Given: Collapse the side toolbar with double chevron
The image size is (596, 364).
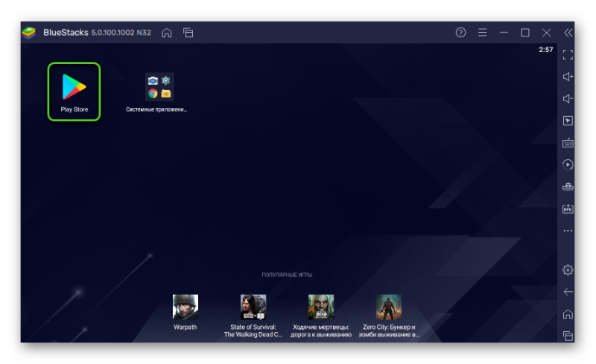Looking at the screenshot, I should [x=568, y=33].
